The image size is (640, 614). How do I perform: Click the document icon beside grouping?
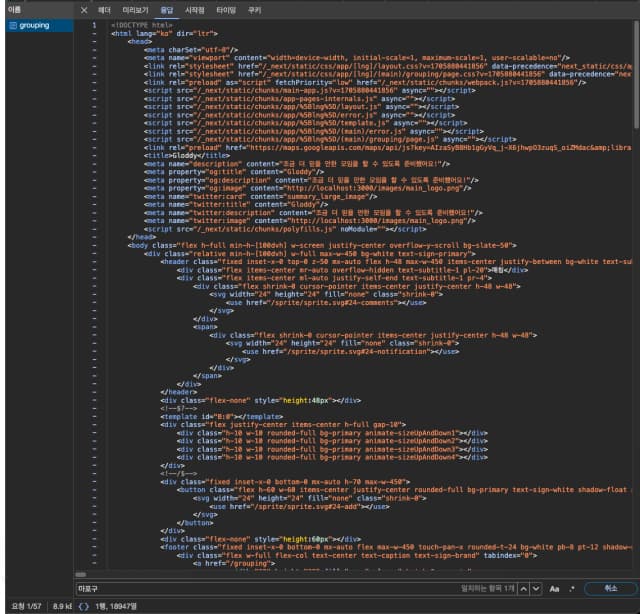(x=13, y=25)
